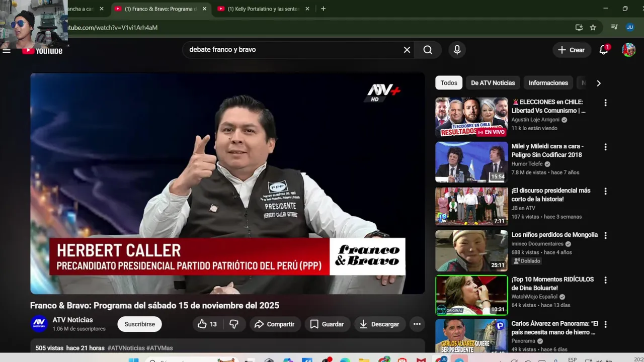Open Top 10 Momentos RIDÍCULOS title
The width and height of the screenshot is (644, 362).
click(552, 284)
